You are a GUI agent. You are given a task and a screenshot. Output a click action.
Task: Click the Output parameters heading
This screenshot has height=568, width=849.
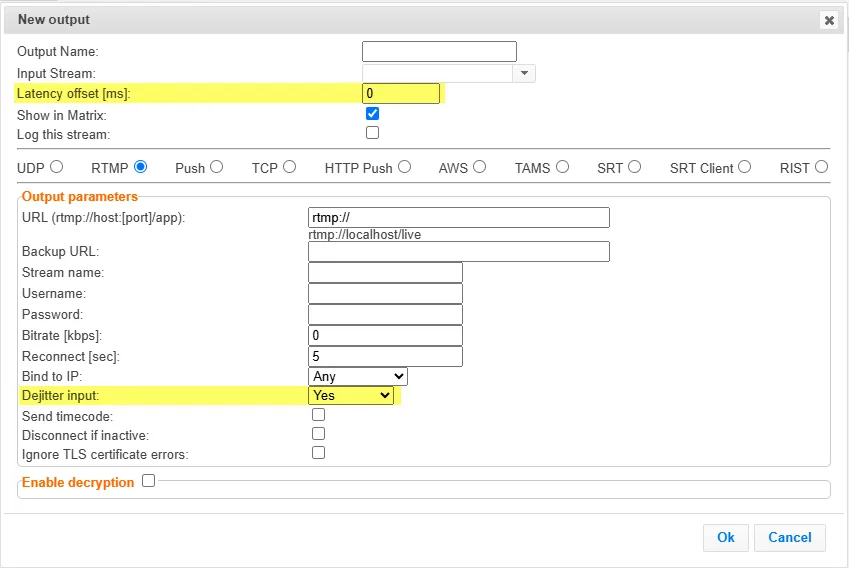[x=80, y=197]
